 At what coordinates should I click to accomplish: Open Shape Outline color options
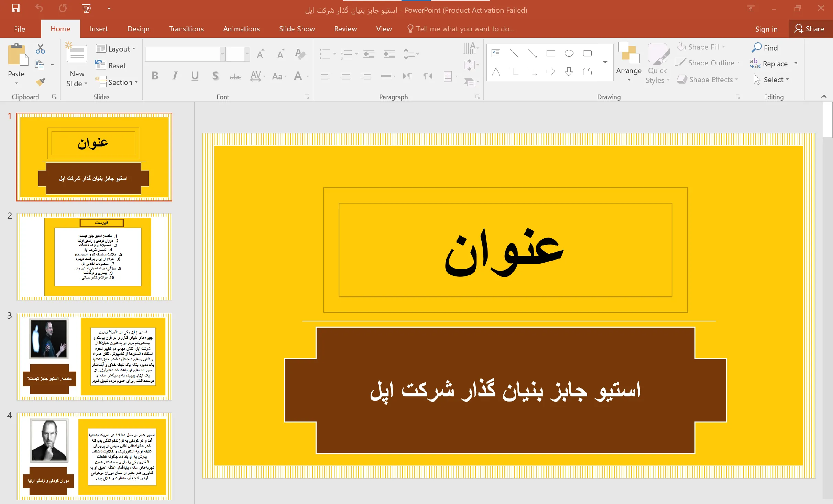click(707, 63)
